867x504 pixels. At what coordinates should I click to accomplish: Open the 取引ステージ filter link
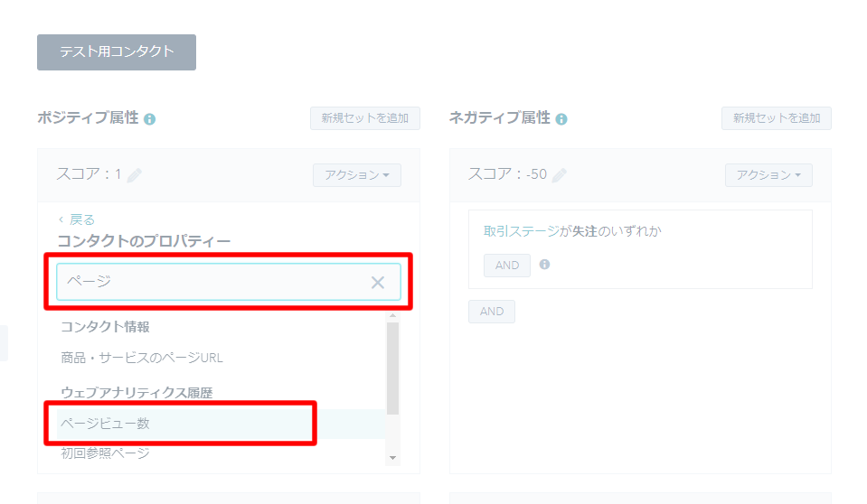pos(522,231)
